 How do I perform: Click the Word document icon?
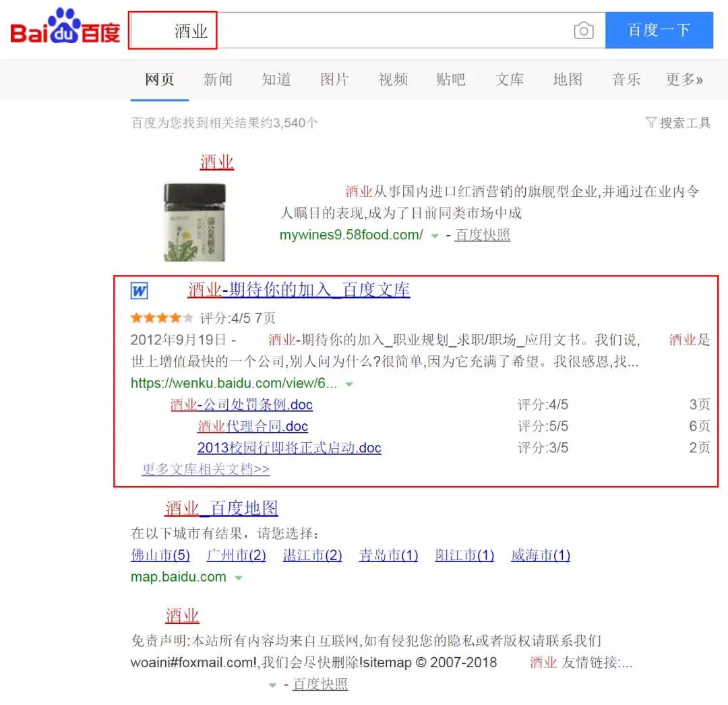pos(139,291)
